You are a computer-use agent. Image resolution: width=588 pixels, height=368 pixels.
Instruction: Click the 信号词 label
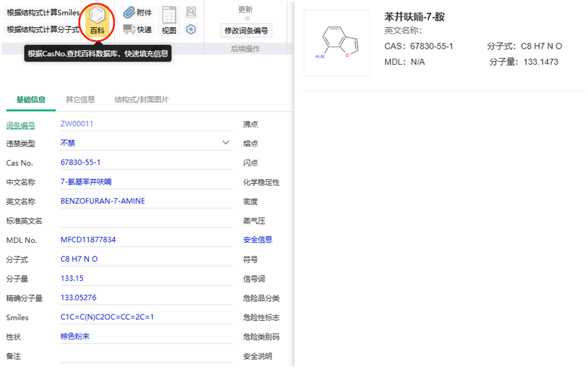(x=254, y=279)
